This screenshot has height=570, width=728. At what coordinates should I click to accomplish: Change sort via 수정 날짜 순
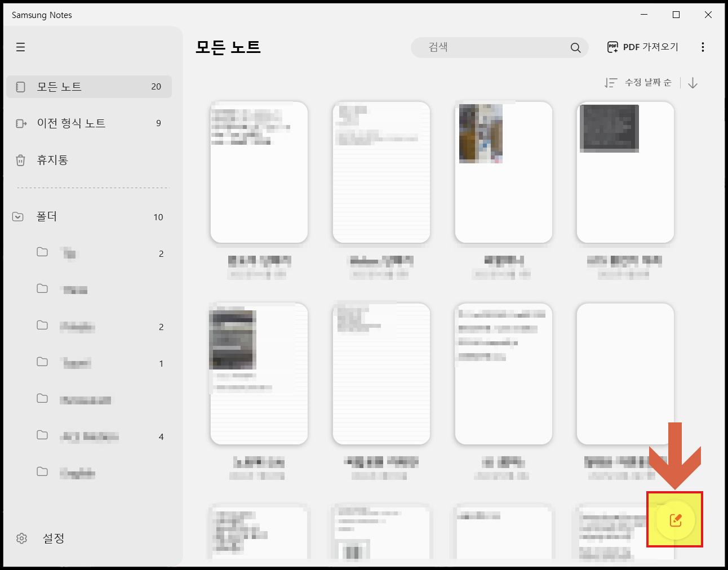coord(648,83)
